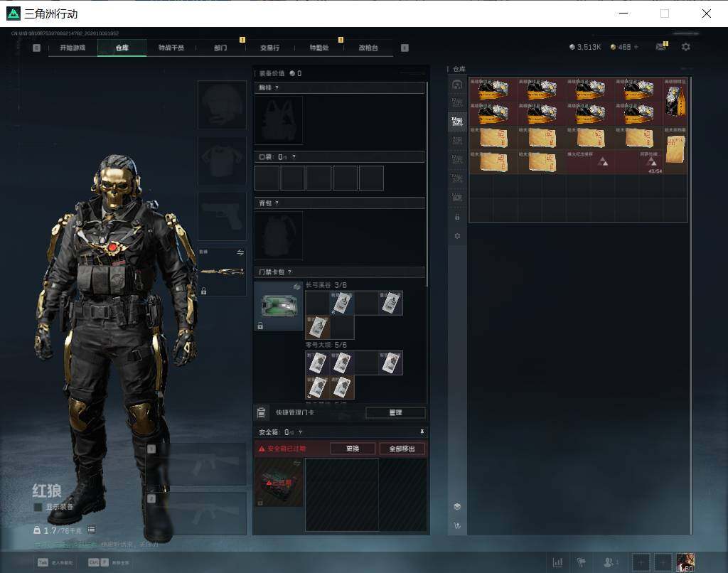Open the gear icon in the warehouse sidebar

457,236
